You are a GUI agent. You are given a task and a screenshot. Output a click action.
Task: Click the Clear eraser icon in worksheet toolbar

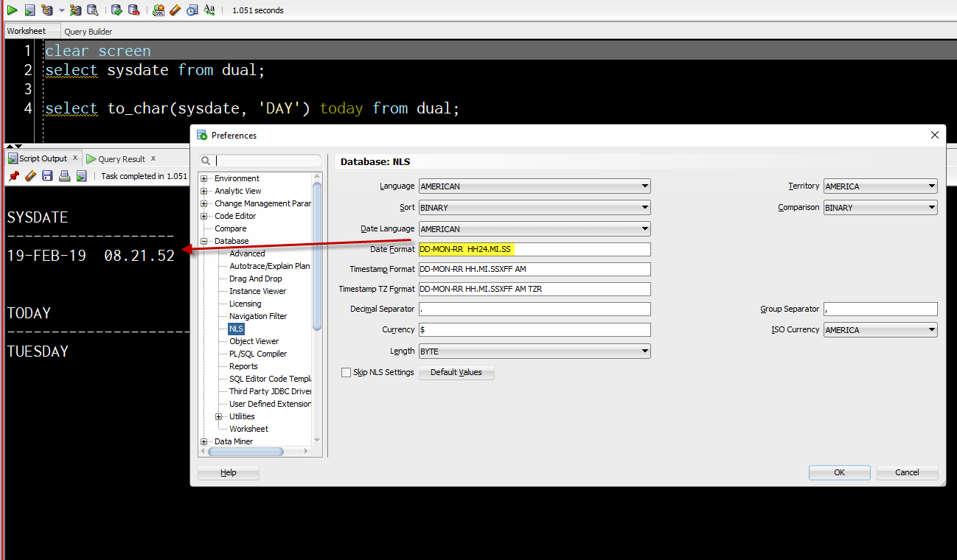click(175, 10)
